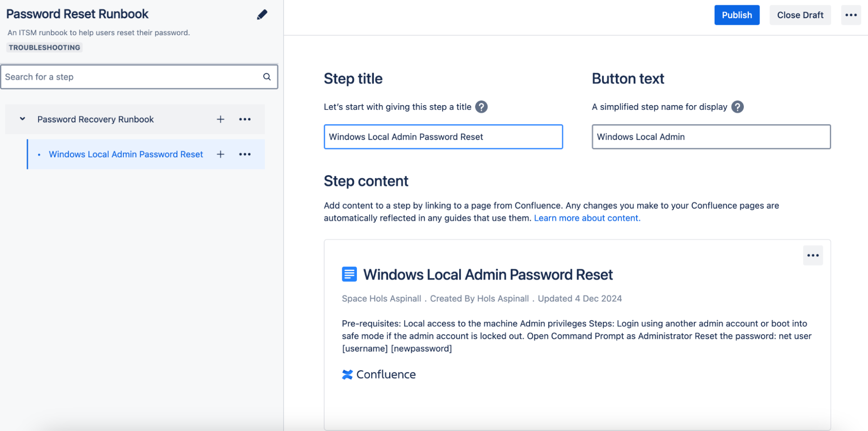Open the ellipsis menu beside the step in sidebar
This screenshot has width=868, height=431.
245,154
